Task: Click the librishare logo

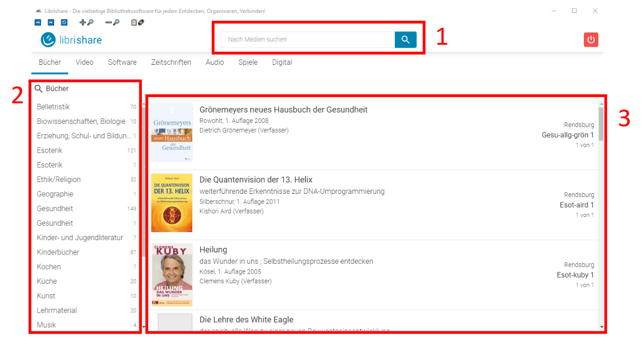Action: [x=71, y=40]
